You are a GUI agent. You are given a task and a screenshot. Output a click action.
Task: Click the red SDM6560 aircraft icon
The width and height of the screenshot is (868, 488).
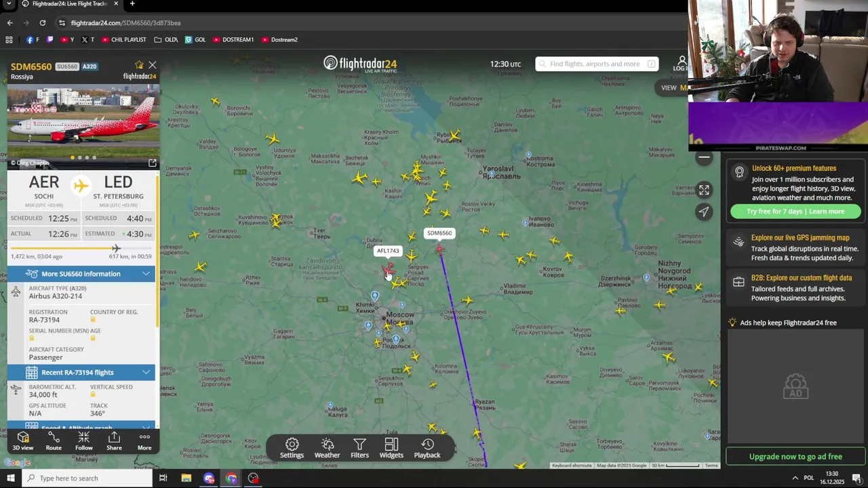point(441,249)
